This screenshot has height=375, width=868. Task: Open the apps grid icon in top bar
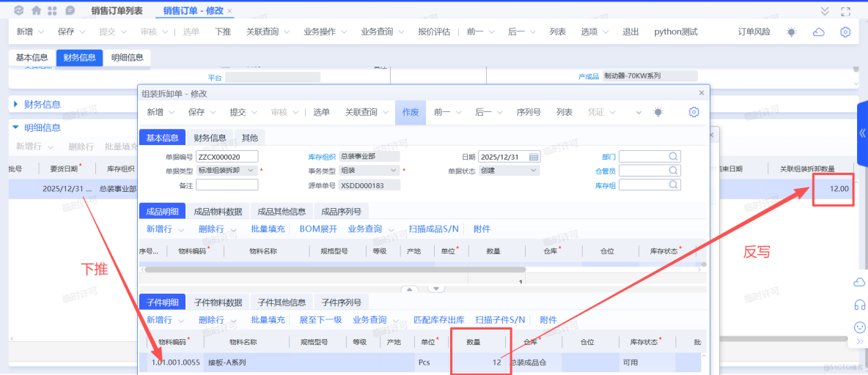tap(53, 10)
